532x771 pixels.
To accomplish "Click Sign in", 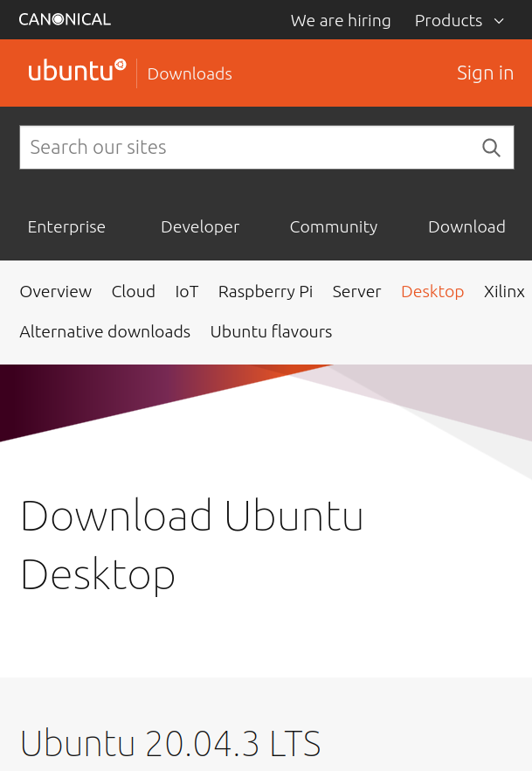I will coord(485,73).
